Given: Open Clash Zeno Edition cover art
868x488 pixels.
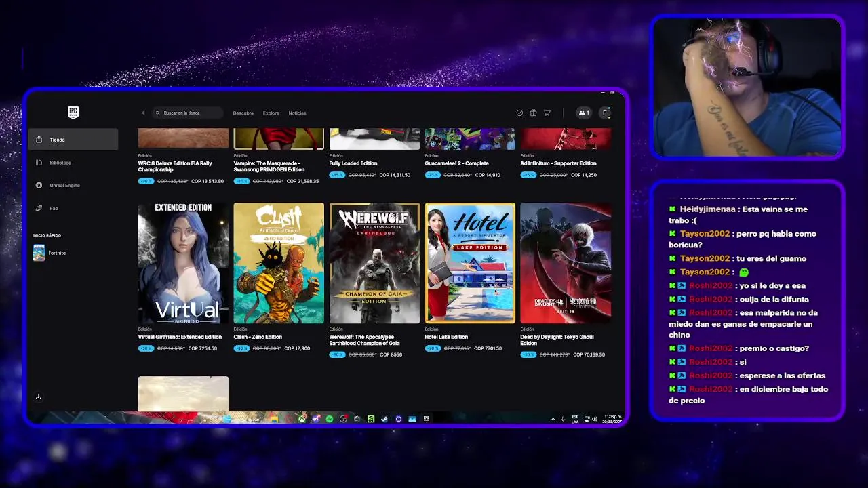Looking at the screenshot, I should [x=279, y=263].
